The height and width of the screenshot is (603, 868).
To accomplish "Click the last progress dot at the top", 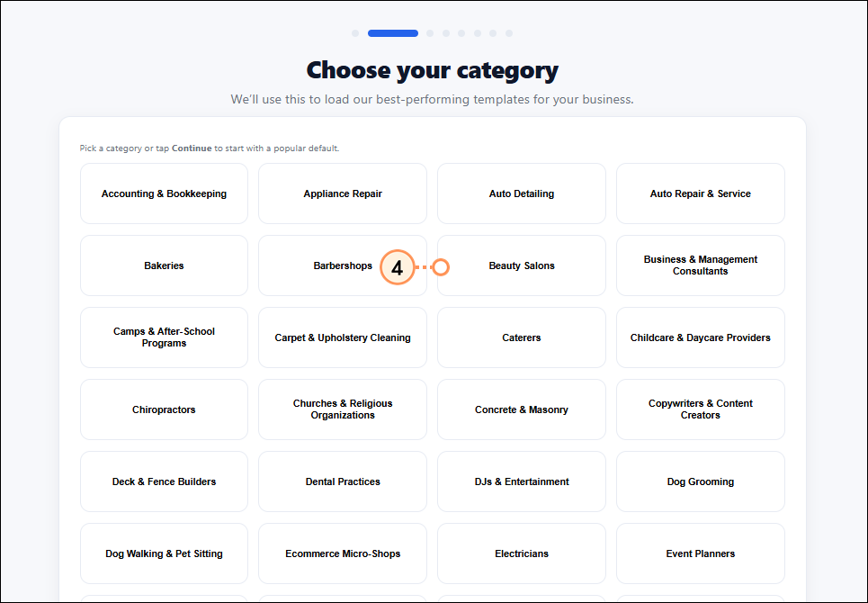I will pyautogui.click(x=509, y=32).
